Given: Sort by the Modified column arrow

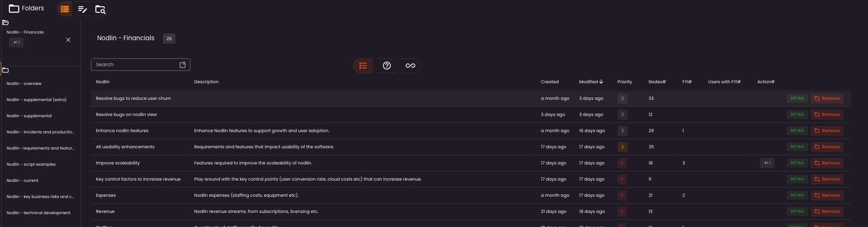Looking at the screenshot, I should point(601,82).
